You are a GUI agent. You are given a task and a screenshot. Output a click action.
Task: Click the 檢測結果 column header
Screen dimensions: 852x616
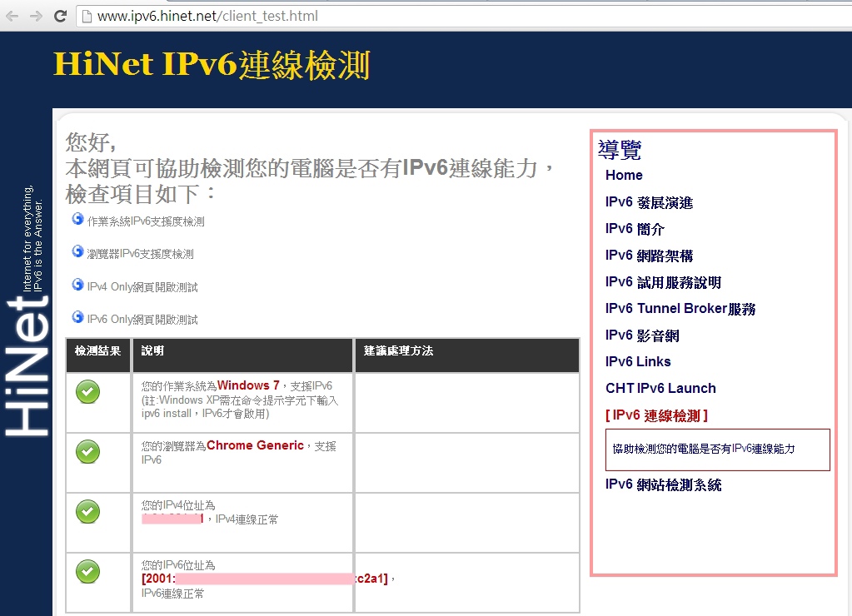tap(97, 351)
